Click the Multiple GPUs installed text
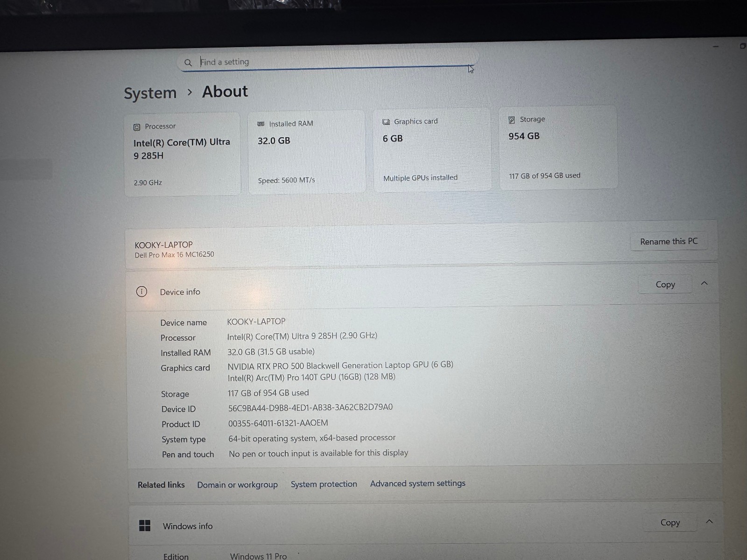Viewport: 747px width, 560px height. [x=421, y=178]
